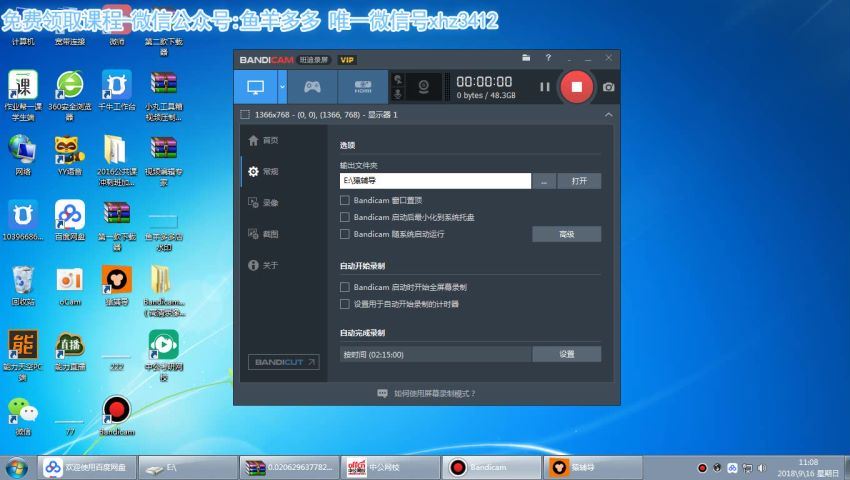
Task: Click the 0 bytes / 48.3GB text
Action: tap(486, 95)
